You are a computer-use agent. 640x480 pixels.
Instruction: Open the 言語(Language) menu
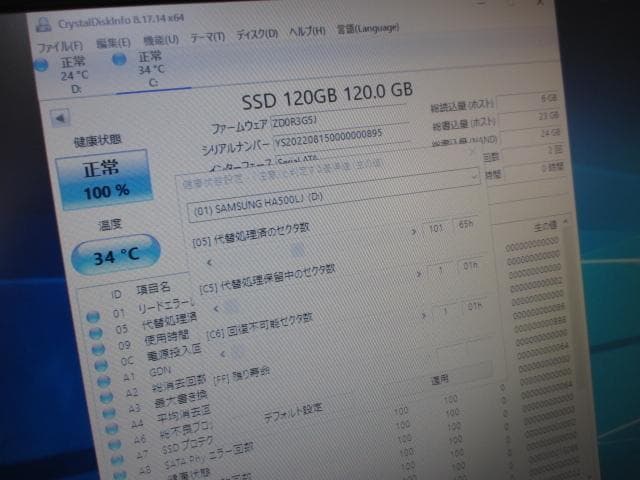368,29
